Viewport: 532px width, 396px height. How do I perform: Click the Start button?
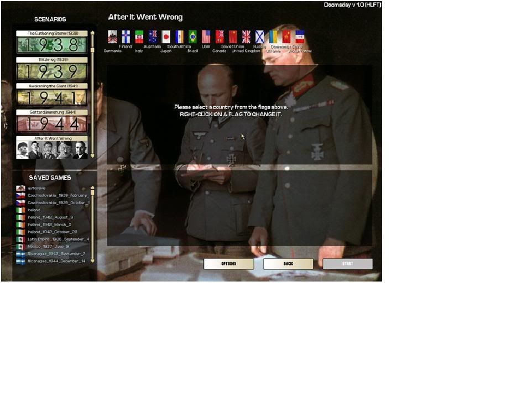click(347, 264)
